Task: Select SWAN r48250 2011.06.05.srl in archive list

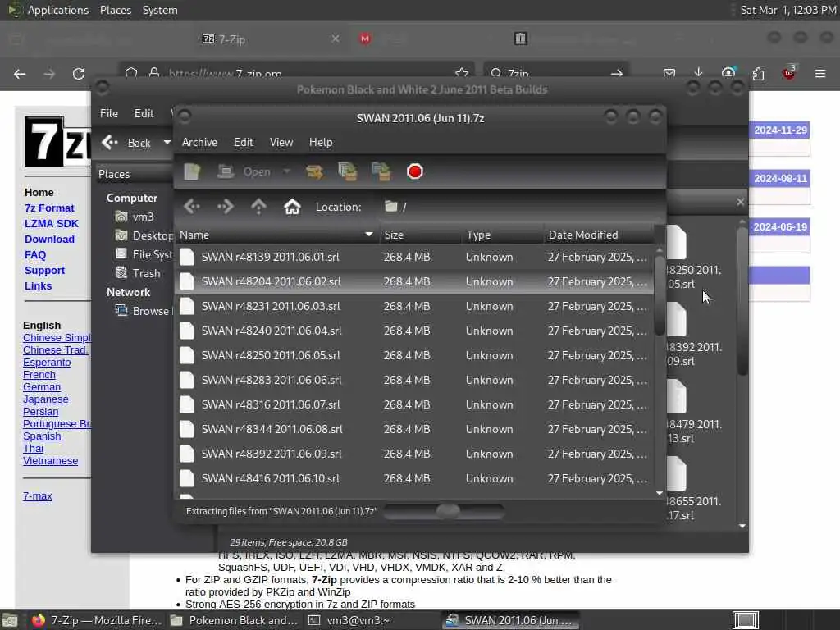Action: (x=414, y=356)
